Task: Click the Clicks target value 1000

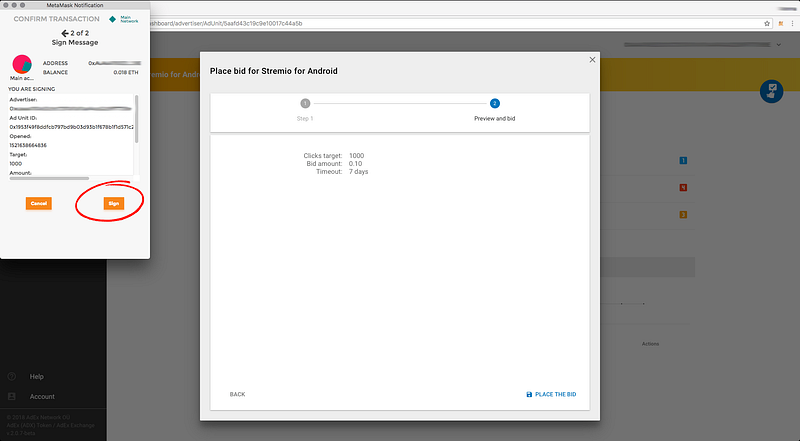Action: coord(357,156)
